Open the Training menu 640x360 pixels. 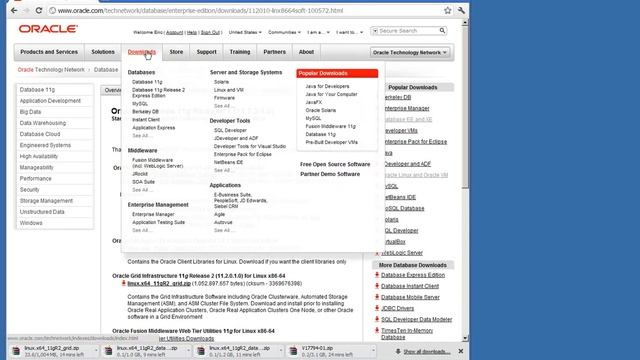(x=240, y=52)
